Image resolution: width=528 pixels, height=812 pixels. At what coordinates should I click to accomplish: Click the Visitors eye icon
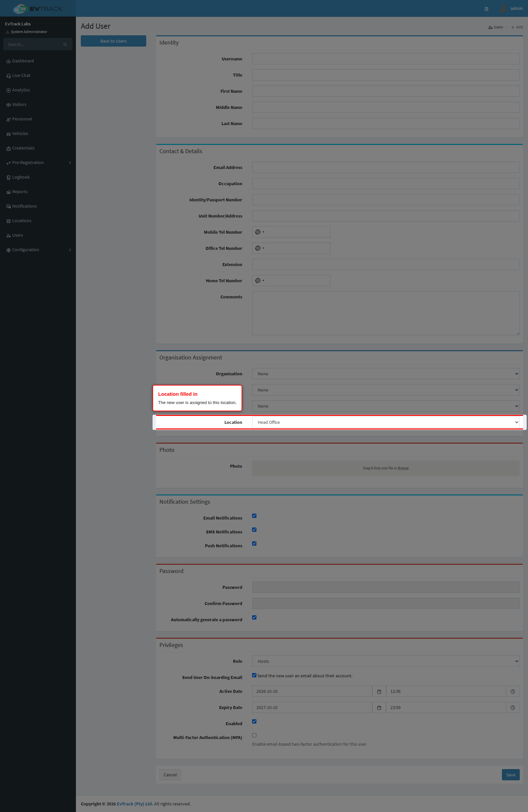(9, 105)
